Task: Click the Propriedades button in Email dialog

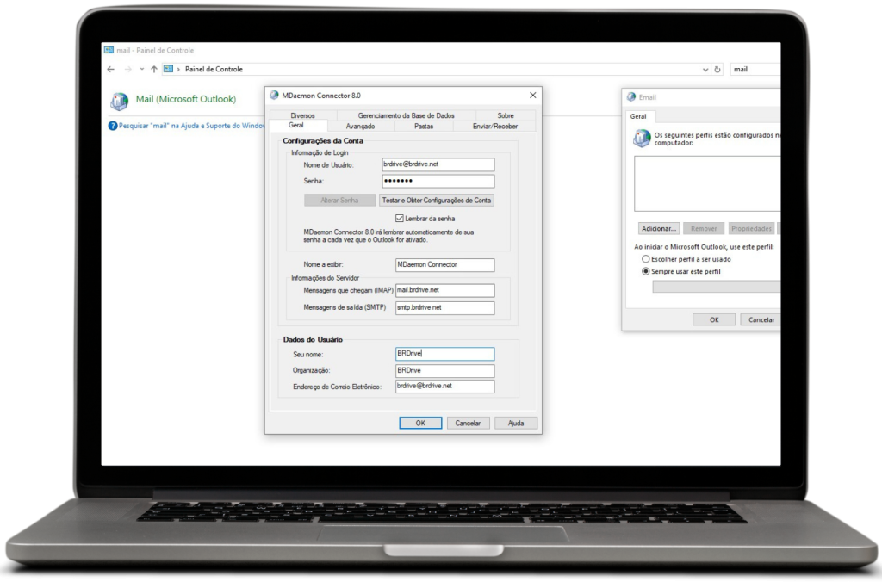Action: point(751,229)
